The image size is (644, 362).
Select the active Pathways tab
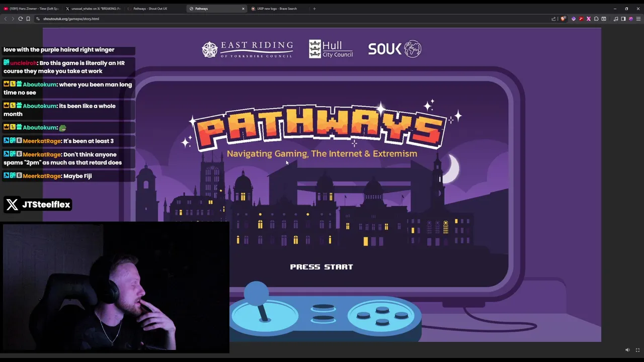coord(216,9)
